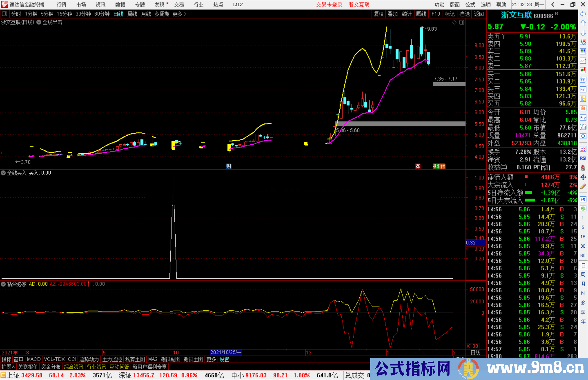
Task: Click the 复权 button
Action: 379,14
